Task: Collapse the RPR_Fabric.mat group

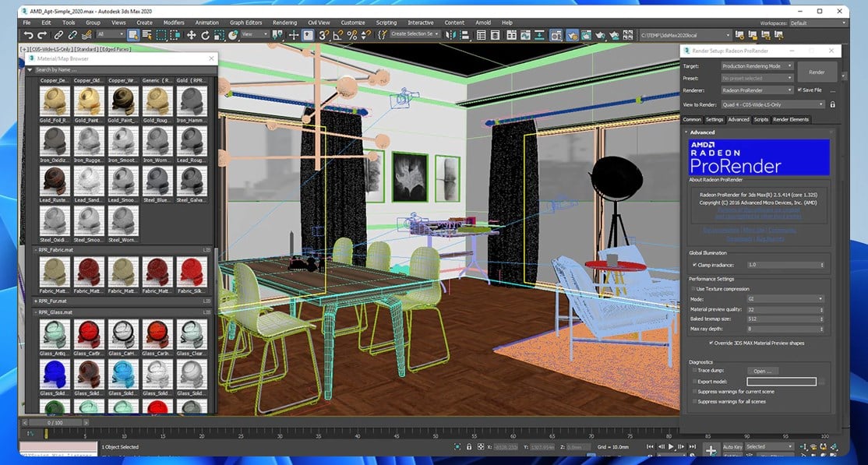Action: pos(36,250)
